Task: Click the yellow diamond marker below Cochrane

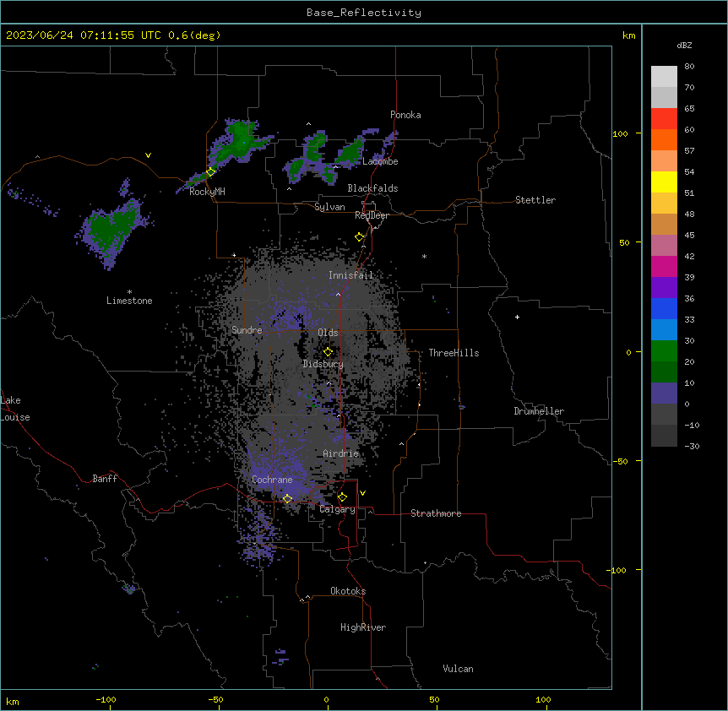Action: point(287,499)
